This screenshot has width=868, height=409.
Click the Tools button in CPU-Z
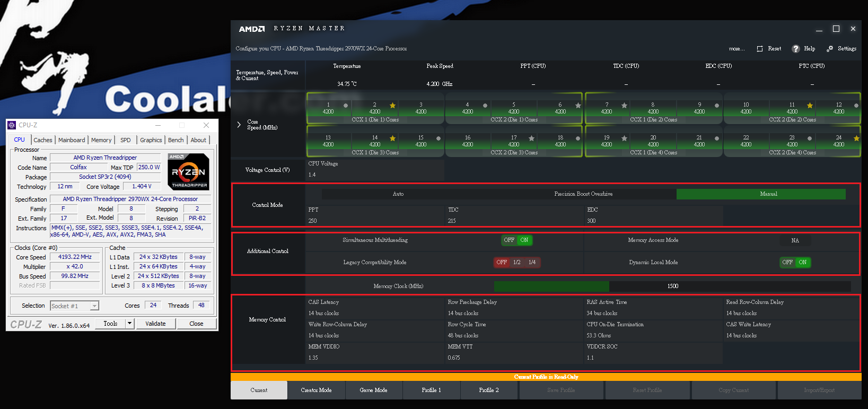tap(110, 324)
